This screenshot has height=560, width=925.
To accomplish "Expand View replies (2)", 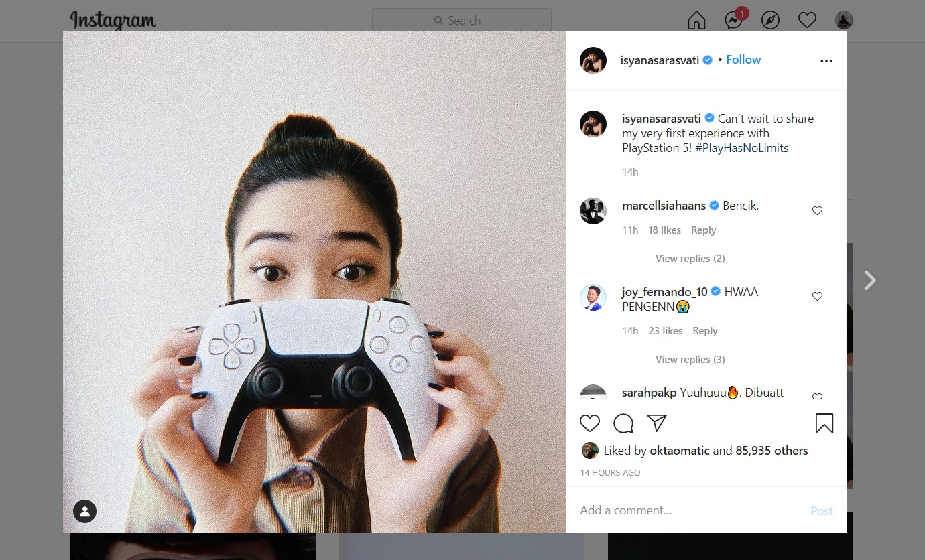I will [x=690, y=259].
